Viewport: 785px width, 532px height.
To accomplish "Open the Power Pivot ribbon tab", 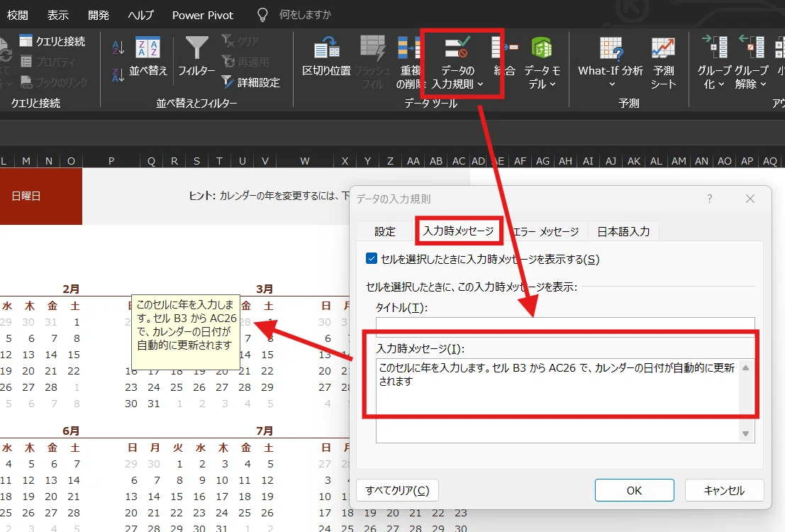I will 203,15.
